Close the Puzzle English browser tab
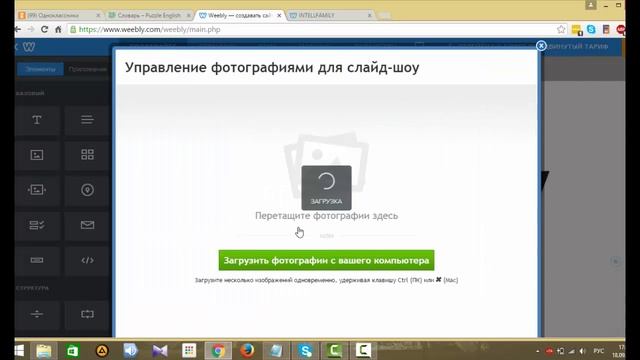The image size is (640, 360). point(189,15)
